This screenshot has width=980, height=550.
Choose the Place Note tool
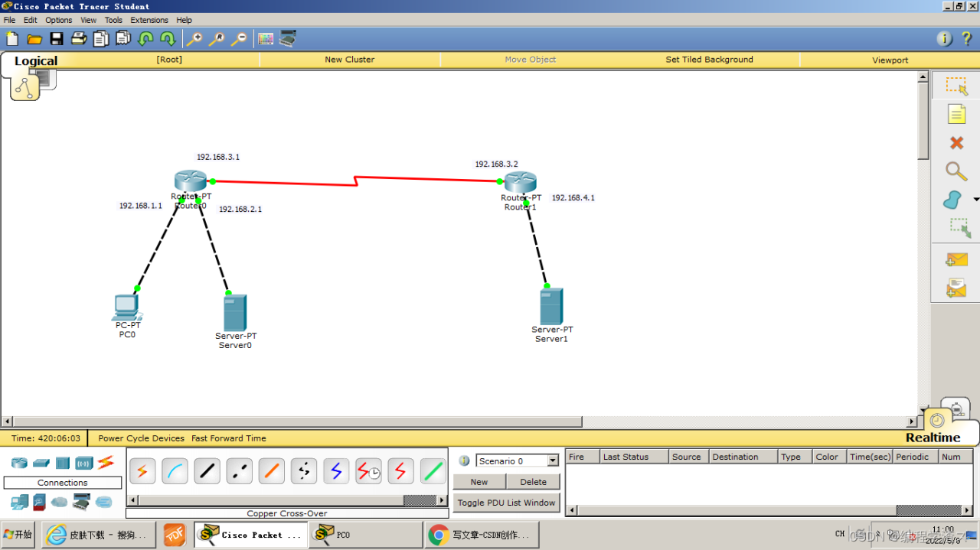click(x=956, y=114)
